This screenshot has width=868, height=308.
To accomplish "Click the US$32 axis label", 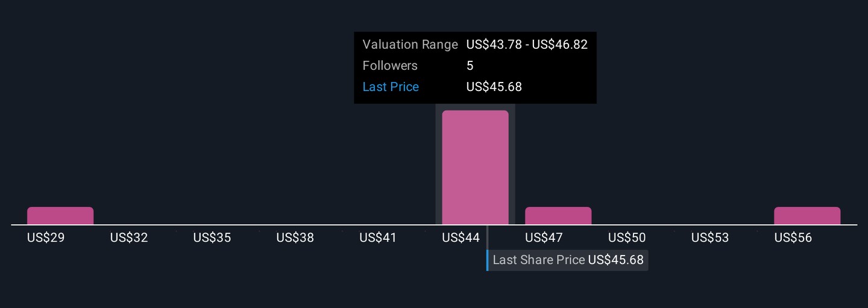I will (x=129, y=238).
